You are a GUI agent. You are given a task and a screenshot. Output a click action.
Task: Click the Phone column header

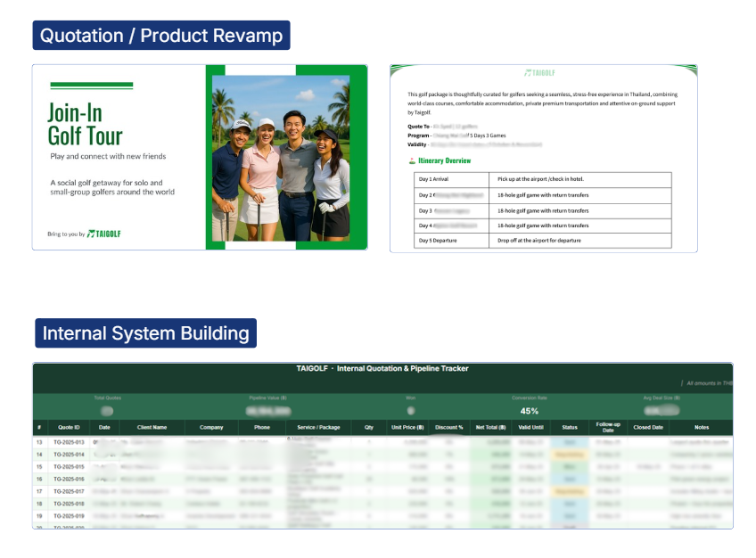[262, 428]
